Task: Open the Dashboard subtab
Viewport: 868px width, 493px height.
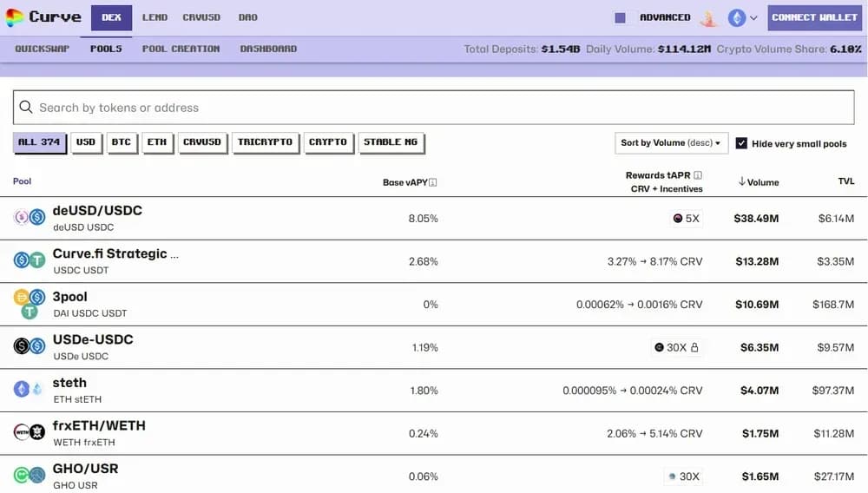Action: tap(268, 49)
